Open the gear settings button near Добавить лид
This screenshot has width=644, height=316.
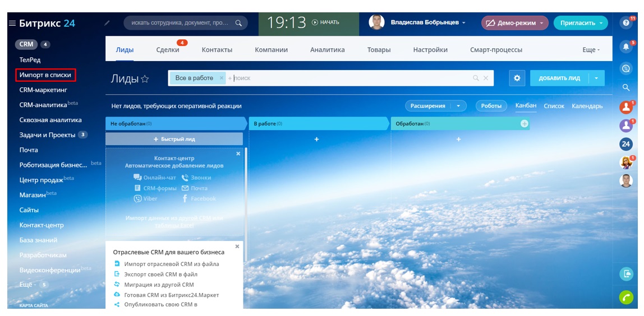click(517, 78)
